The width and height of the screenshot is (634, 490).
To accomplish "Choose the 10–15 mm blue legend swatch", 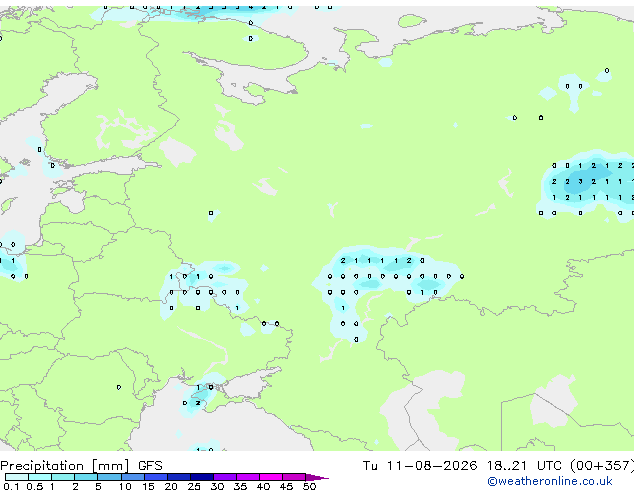I will (x=132, y=477).
